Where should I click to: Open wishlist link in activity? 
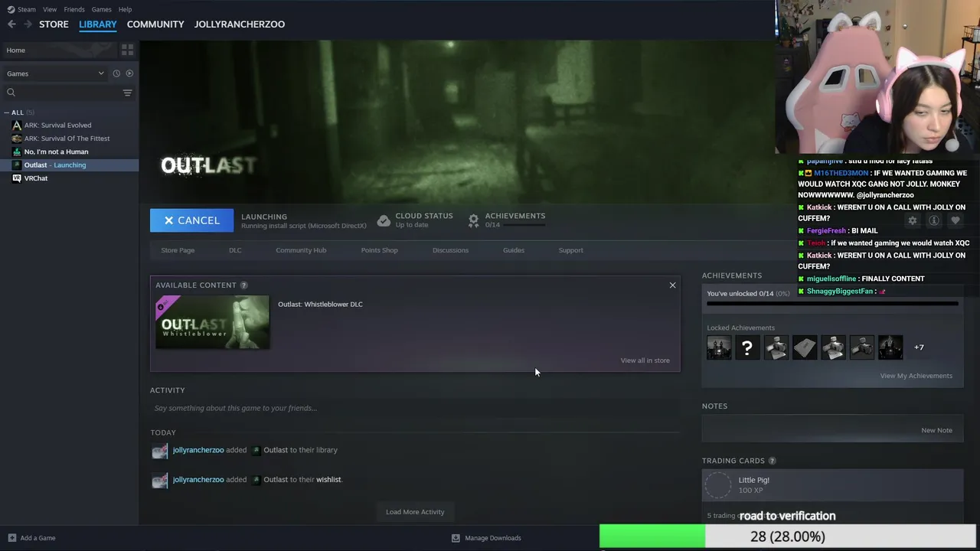328,480
